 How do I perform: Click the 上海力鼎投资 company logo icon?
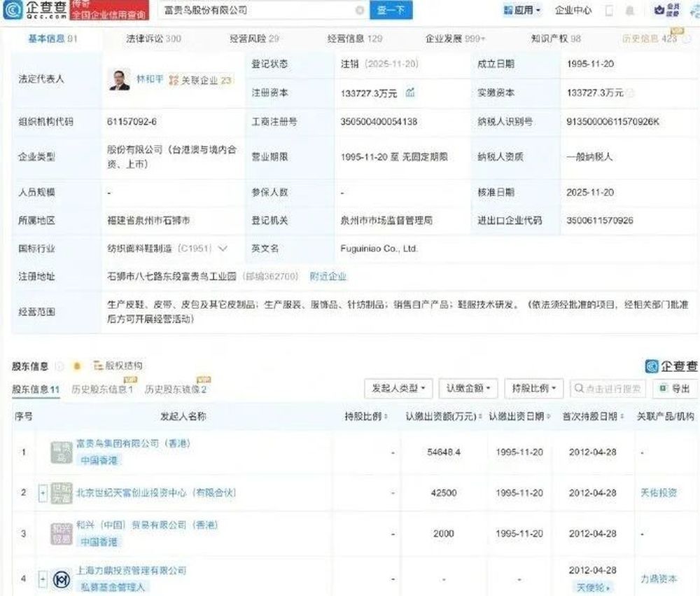(61, 578)
